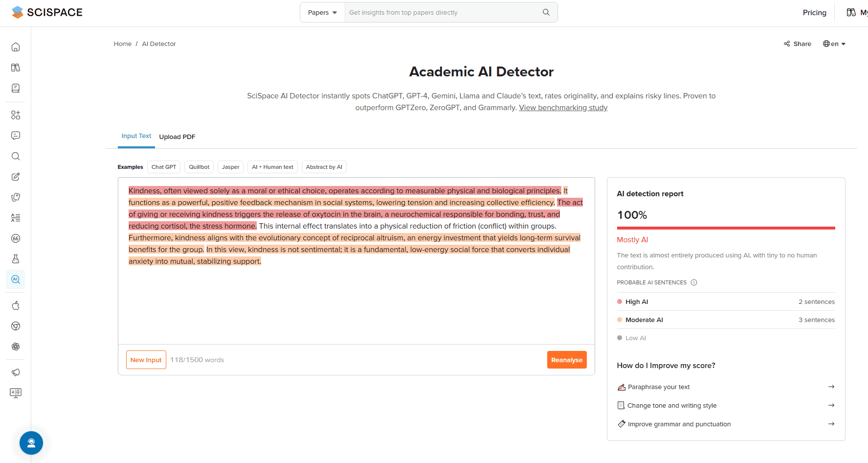Open the chat bubble icon in sidebar

(x=16, y=136)
